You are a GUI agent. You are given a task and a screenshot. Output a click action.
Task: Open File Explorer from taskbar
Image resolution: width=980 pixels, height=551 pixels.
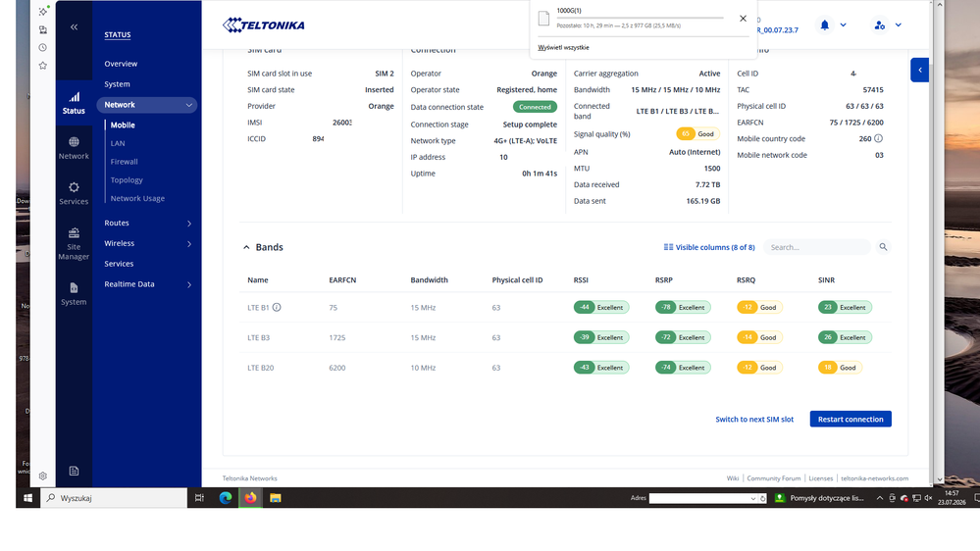[x=275, y=498]
